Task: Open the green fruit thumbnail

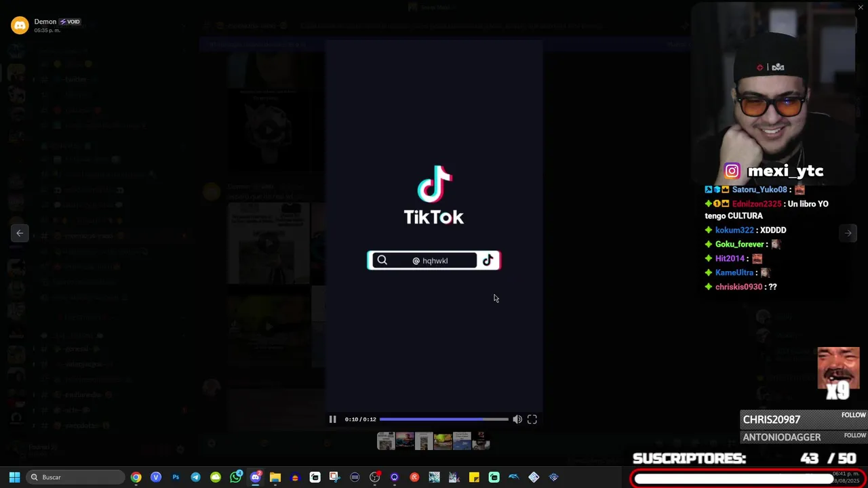Action: click(443, 441)
